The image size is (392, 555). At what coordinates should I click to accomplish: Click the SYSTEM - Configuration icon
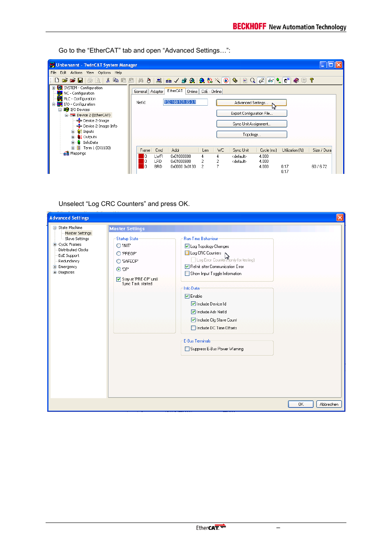(x=60, y=88)
